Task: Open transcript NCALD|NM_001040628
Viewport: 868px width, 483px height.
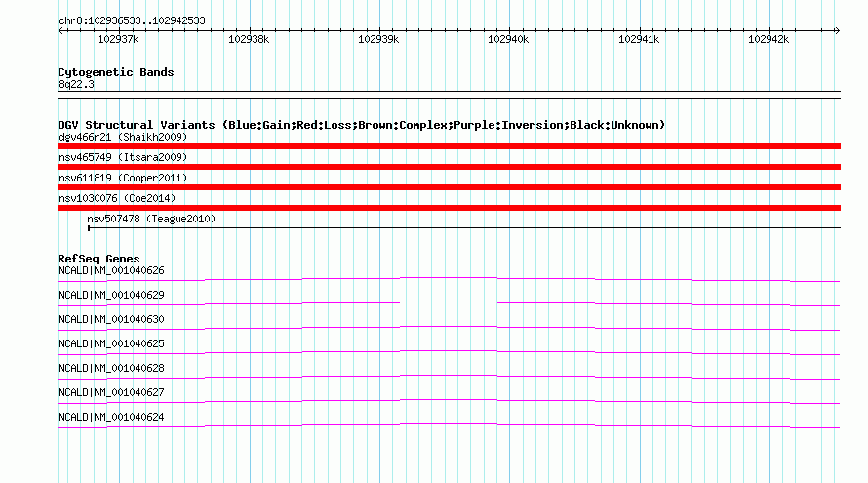Action: tap(111, 368)
